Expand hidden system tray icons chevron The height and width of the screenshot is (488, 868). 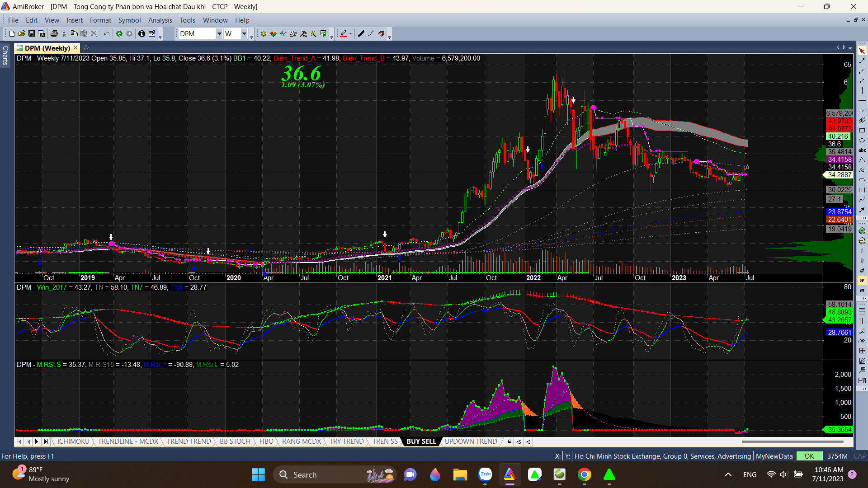tap(728, 474)
